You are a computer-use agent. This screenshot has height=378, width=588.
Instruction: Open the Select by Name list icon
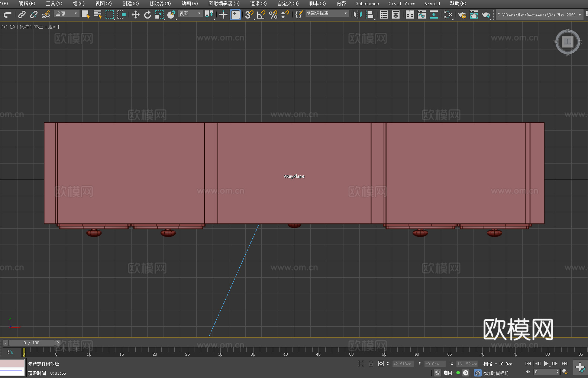click(97, 14)
